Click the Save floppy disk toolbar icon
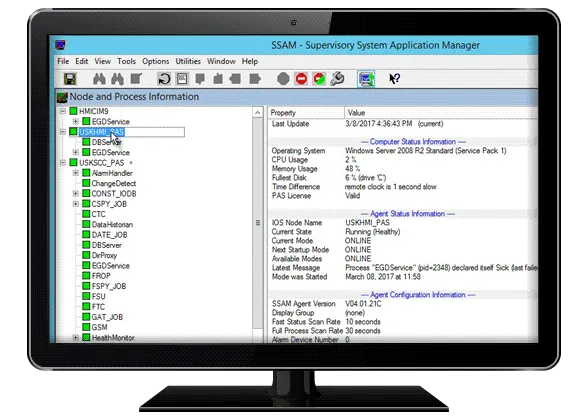The image size is (587, 420). pos(70,79)
